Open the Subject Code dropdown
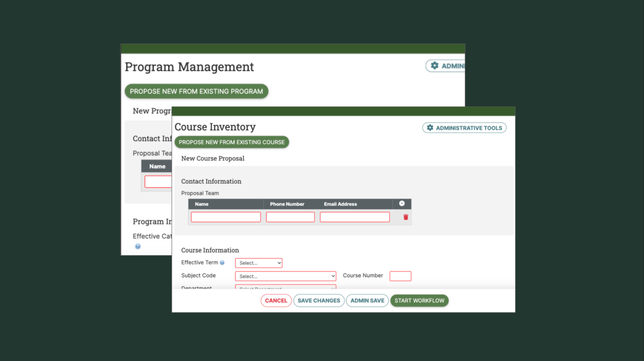This screenshot has height=361, width=644. tap(285, 276)
